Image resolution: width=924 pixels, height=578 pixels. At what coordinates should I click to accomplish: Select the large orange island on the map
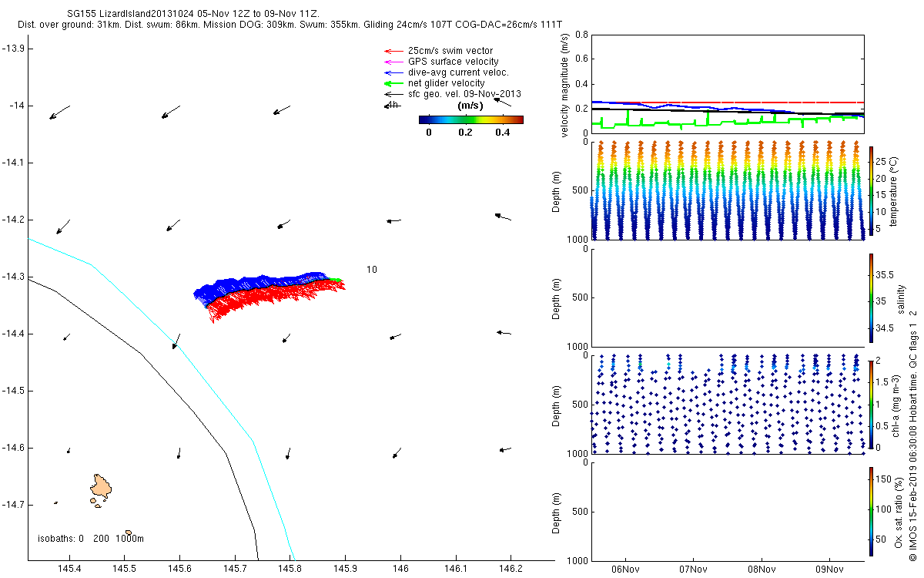tap(101, 486)
